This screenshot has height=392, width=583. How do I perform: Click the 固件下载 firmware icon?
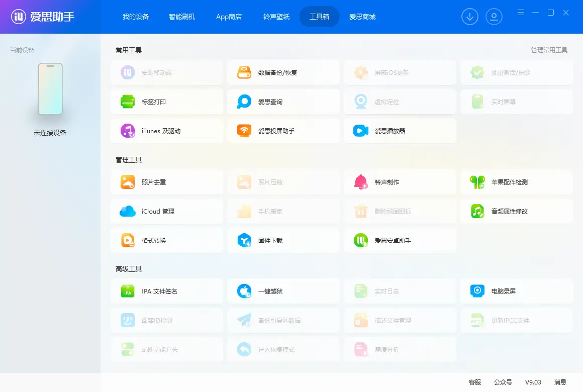pos(244,241)
